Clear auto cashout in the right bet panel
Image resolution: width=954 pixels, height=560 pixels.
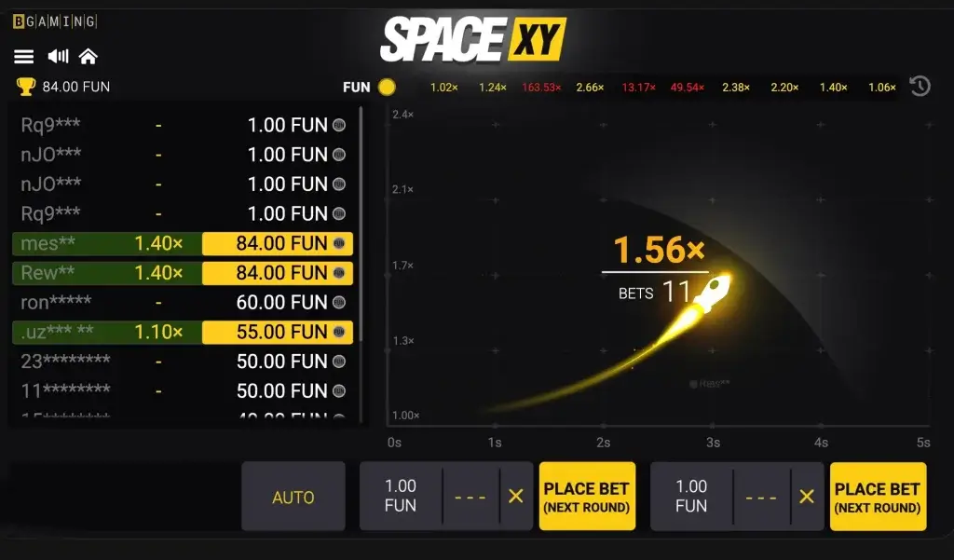tap(807, 496)
